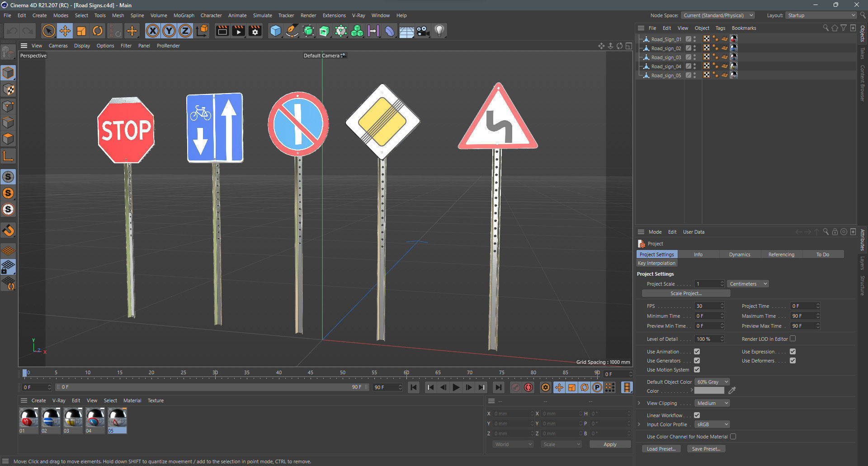Viewport: 868px width, 466px height.
Task: Select the Cube primitive icon
Action: 275,31
